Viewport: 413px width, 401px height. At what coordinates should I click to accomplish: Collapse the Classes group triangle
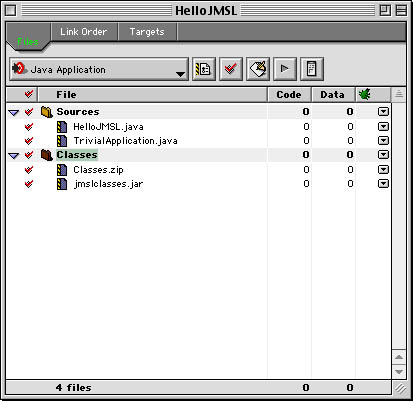[14, 156]
